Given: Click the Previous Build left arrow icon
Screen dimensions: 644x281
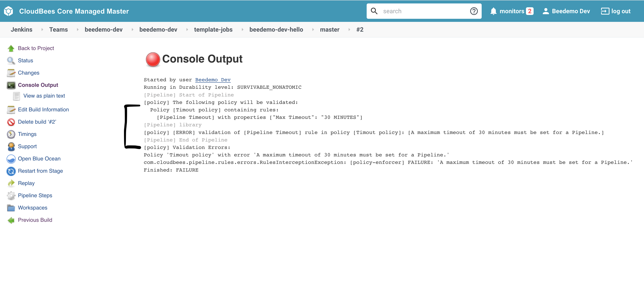Looking at the screenshot, I should [x=11, y=220].
